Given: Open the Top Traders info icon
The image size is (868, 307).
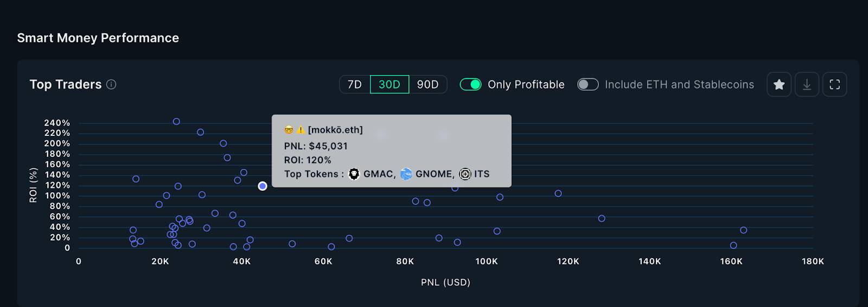Looking at the screenshot, I should [x=111, y=84].
